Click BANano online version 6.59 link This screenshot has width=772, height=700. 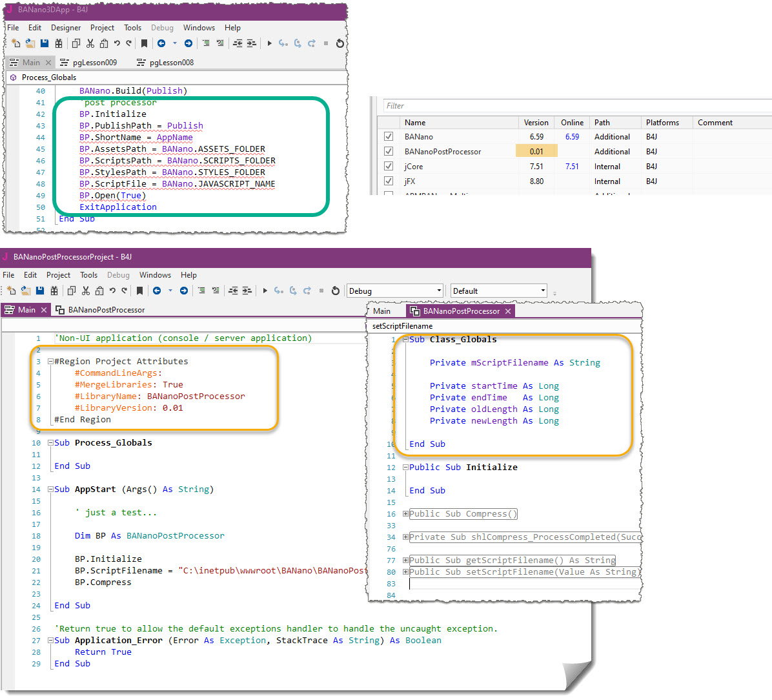click(x=572, y=136)
